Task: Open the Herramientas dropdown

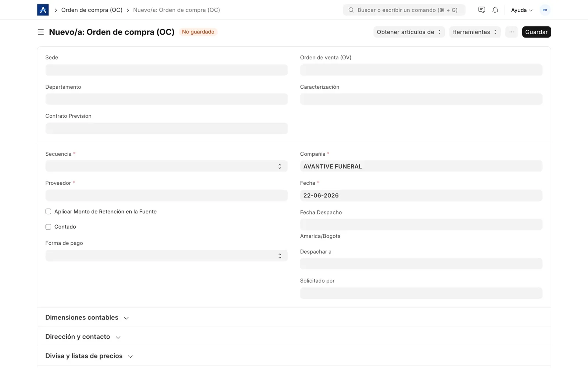Action: pos(474,32)
